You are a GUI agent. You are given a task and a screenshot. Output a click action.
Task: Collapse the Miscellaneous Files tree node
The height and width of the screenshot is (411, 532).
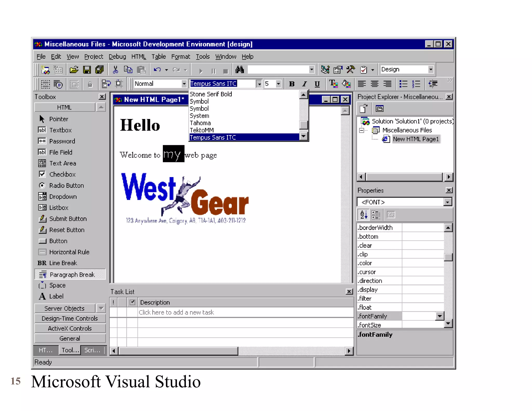point(361,130)
